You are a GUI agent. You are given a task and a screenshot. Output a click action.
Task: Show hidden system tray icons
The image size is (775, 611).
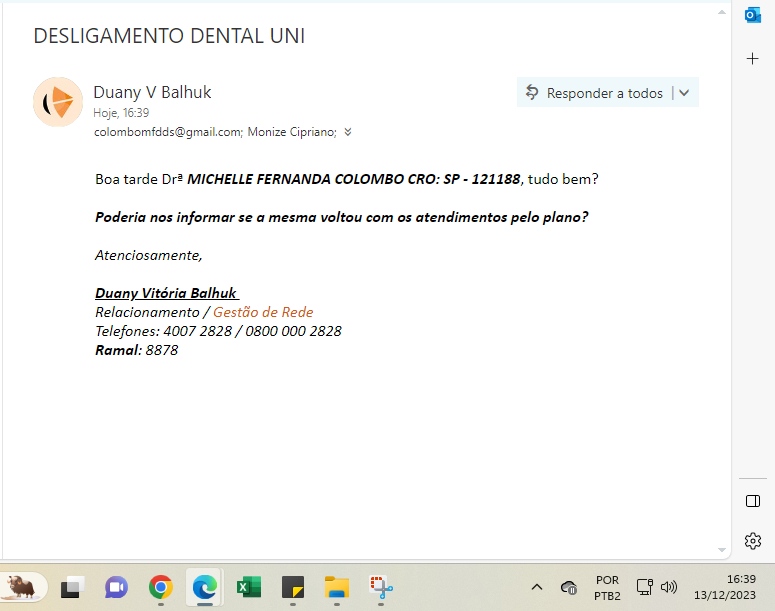[x=537, y=587]
